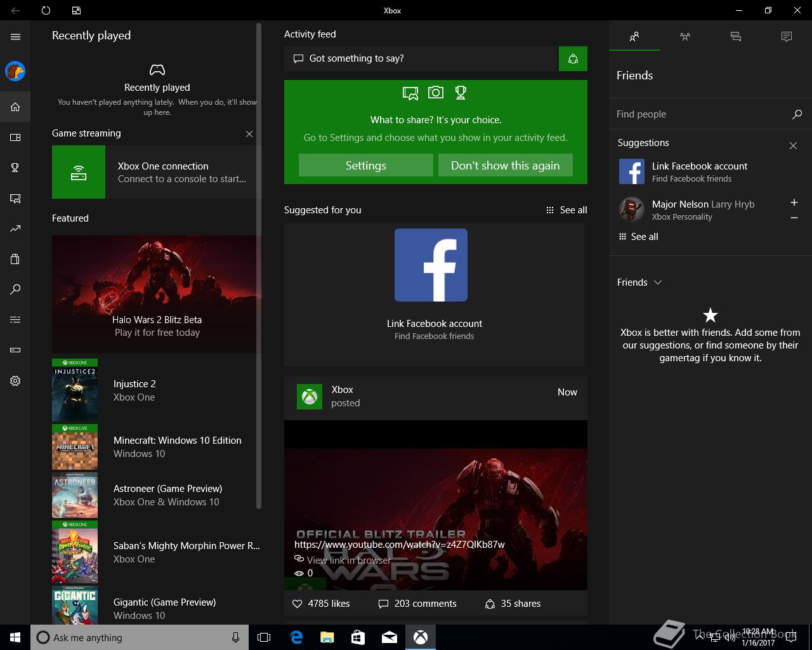
Task: Search people magnifier icon
Action: pyautogui.click(x=797, y=114)
